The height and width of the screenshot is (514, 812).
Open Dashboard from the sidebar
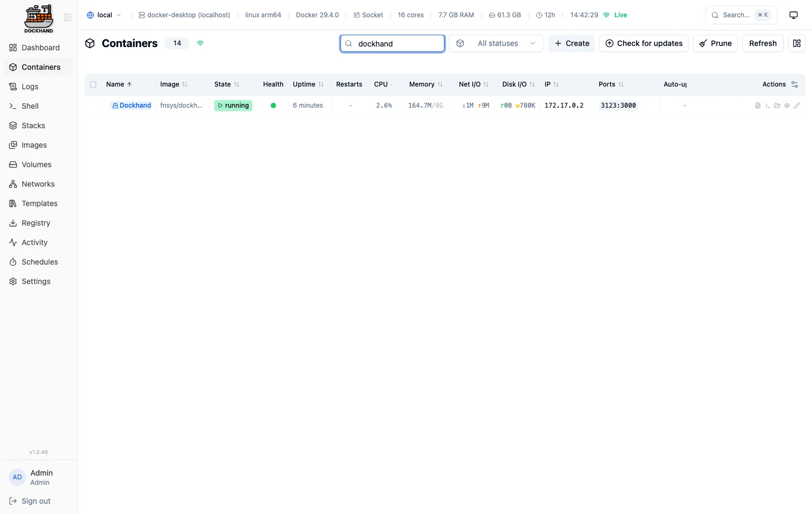(x=38, y=48)
